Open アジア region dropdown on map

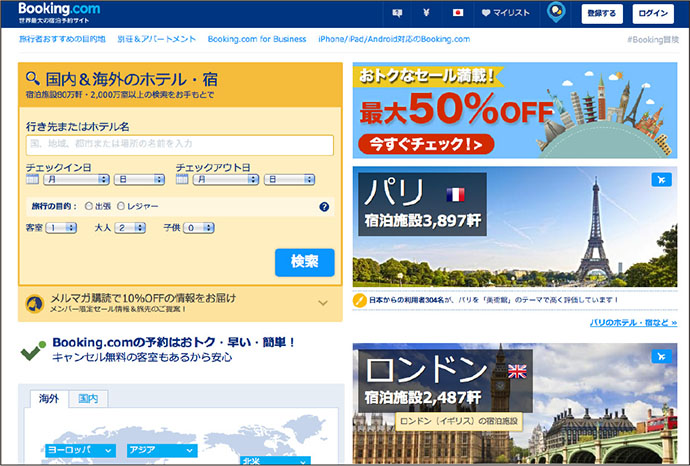[162, 450]
